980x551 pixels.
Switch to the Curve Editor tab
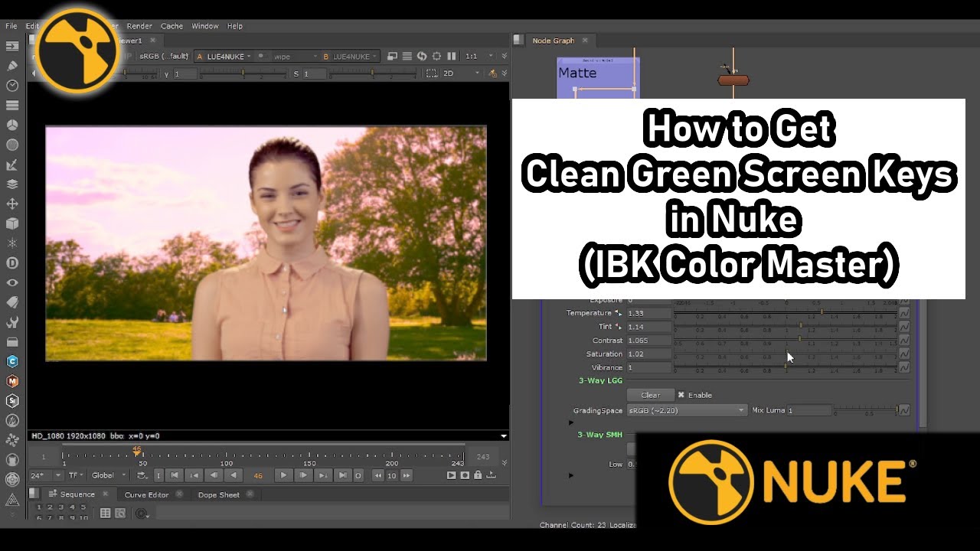(146, 494)
